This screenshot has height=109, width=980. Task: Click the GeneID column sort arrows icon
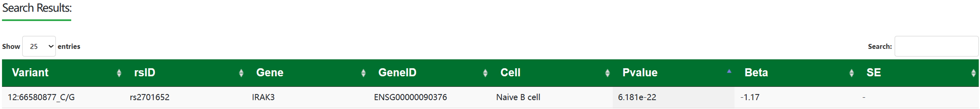click(x=485, y=73)
